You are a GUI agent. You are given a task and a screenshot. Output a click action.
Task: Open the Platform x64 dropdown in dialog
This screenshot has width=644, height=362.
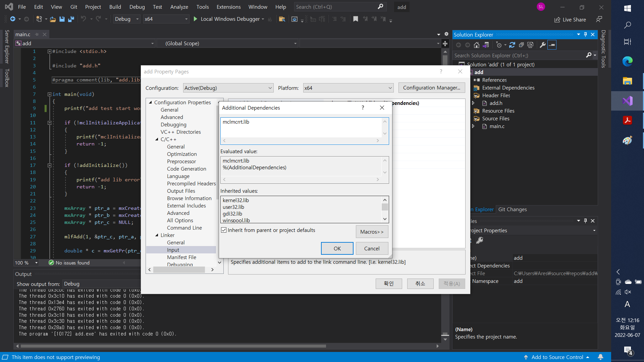tap(348, 88)
